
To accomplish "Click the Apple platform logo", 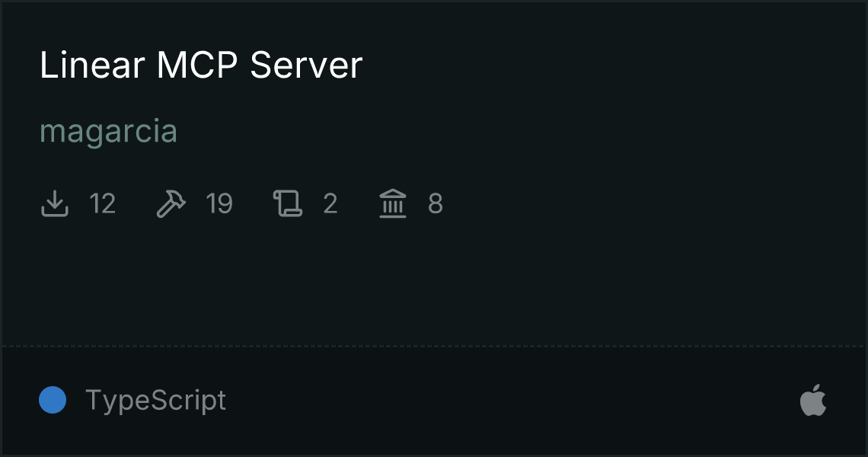I will pos(813,401).
